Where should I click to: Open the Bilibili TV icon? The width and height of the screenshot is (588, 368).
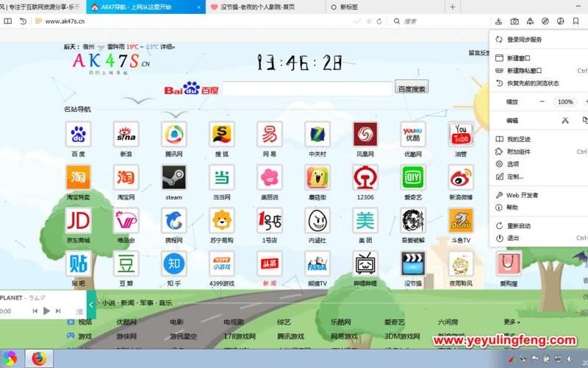(x=365, y=263)
